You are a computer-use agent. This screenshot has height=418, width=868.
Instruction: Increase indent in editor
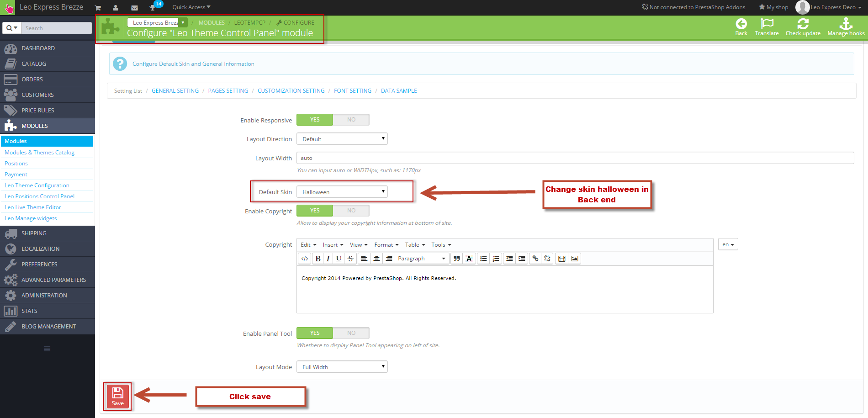coord(522,259)
